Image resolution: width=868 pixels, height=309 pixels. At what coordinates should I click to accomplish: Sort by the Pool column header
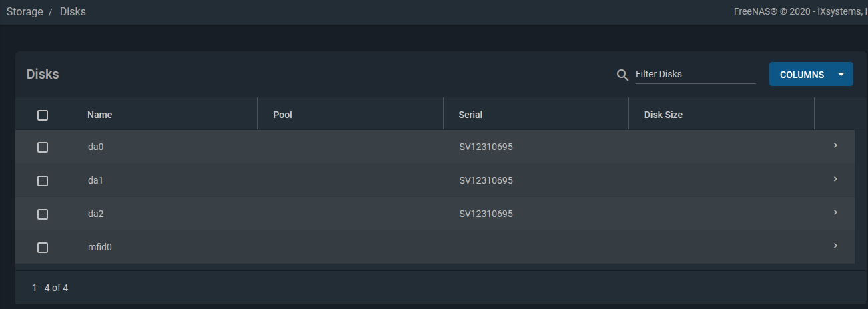(x=283, y=115)
